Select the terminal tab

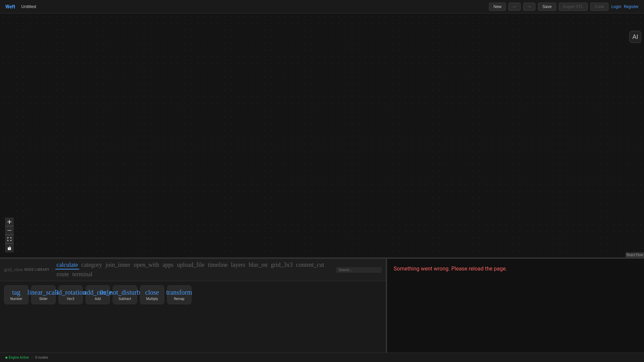pyautogui.click(x=82, y=274)
